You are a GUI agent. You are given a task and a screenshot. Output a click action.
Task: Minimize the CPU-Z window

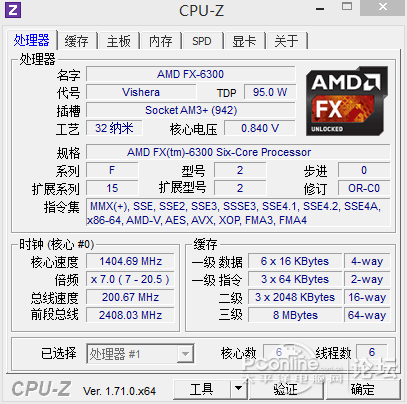click(320, 8)
